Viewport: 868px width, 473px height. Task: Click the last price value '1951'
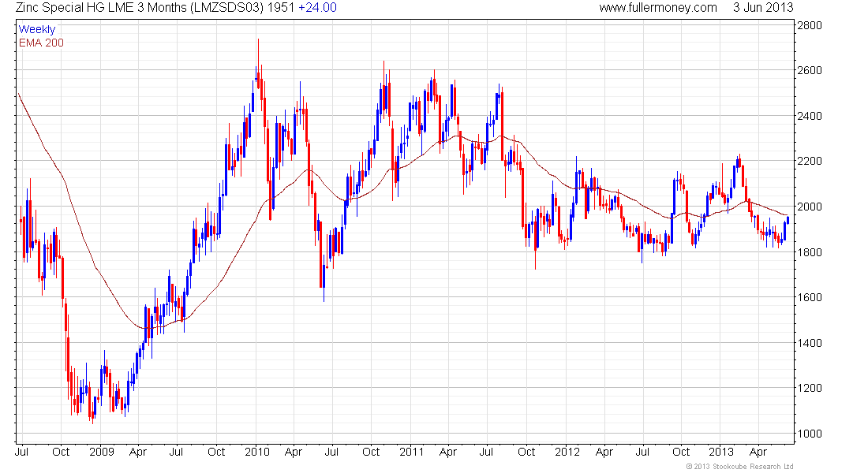pyautogui.click(x=280, y=8)
